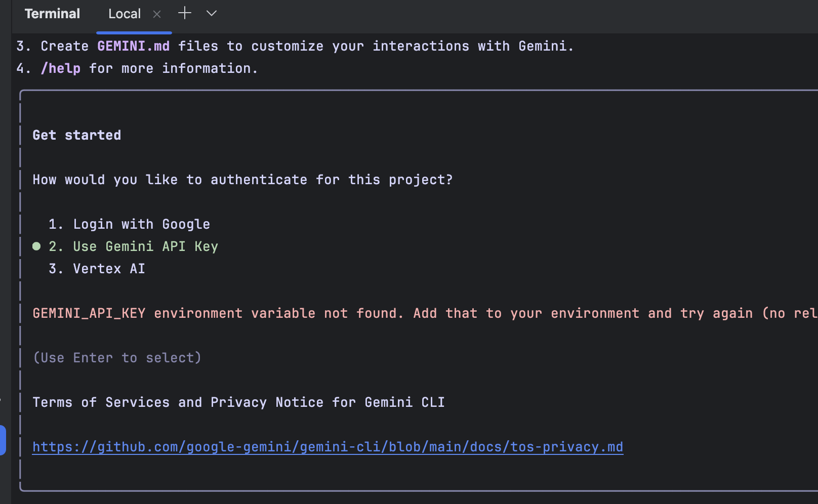This screenshot has width=818, height=504.
Task: Click the GEMINI.md highlighted filename
Action: click(x=134, y=46)
